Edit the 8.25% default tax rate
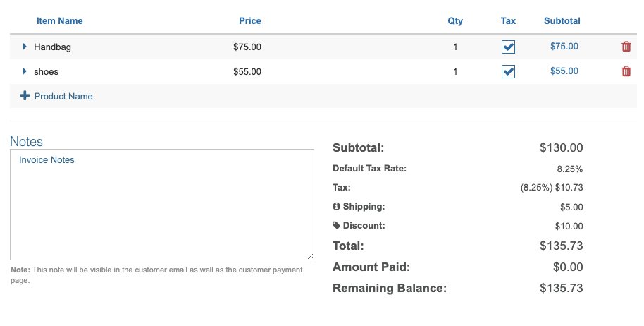This screenshot has width=644, height=326. 569,169
